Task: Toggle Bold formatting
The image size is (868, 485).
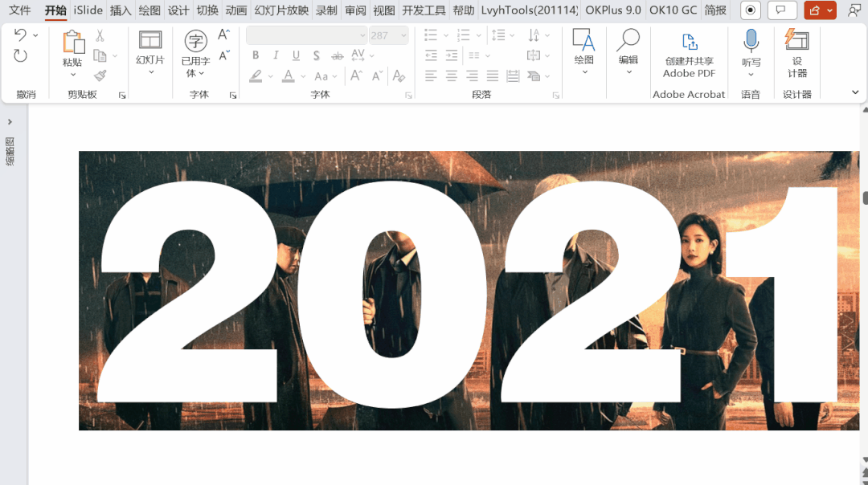Action: (x=256, y=55)
